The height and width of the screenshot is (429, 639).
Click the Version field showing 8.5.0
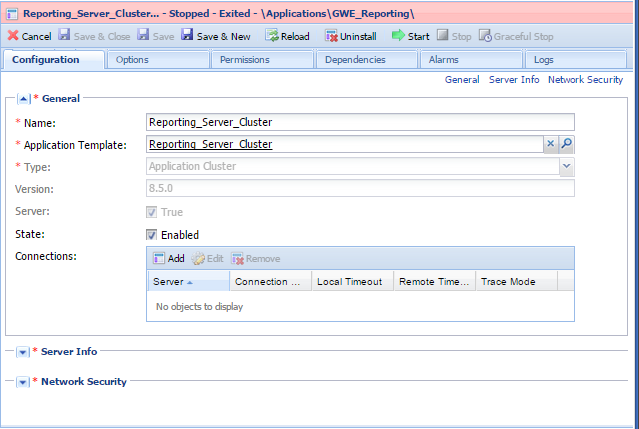tap(360, 188)
